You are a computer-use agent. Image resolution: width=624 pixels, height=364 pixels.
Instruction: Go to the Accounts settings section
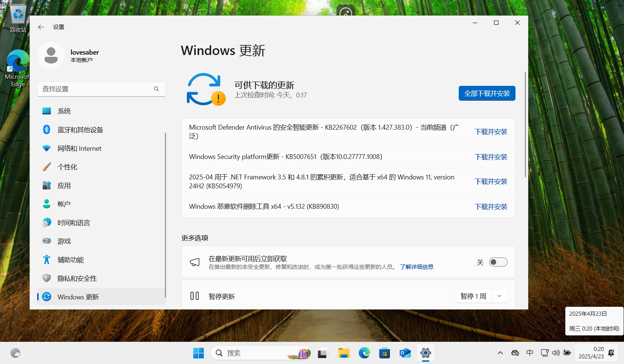[x=64, y=204]
